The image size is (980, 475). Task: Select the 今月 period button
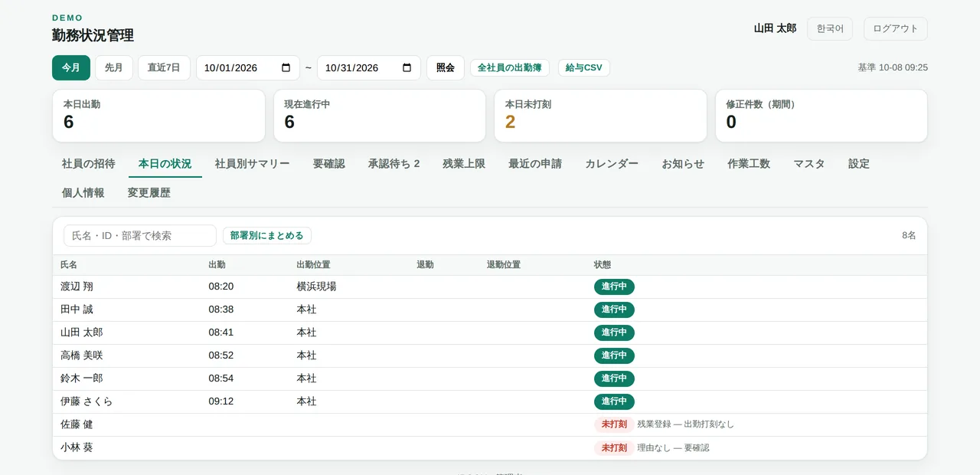[x=71, y=67]
